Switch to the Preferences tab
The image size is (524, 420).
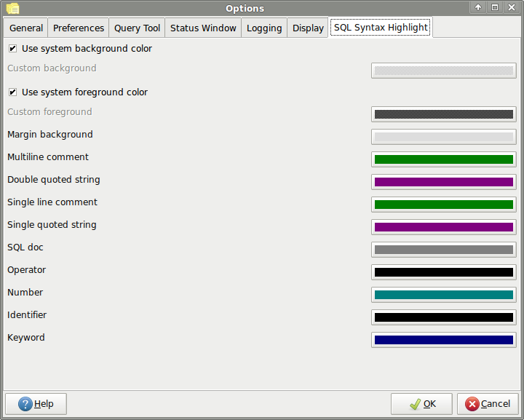coord(79,28)
